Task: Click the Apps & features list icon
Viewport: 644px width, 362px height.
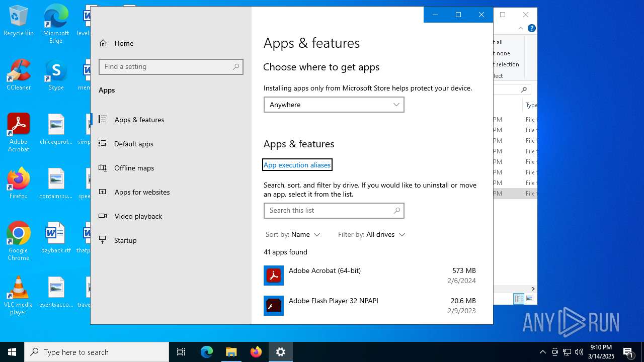Action: click(x=103, y=119)
